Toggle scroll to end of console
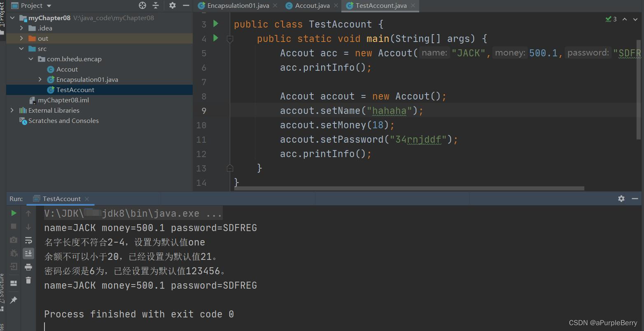Viewport: 644px width, 331px height. (28, 253)
